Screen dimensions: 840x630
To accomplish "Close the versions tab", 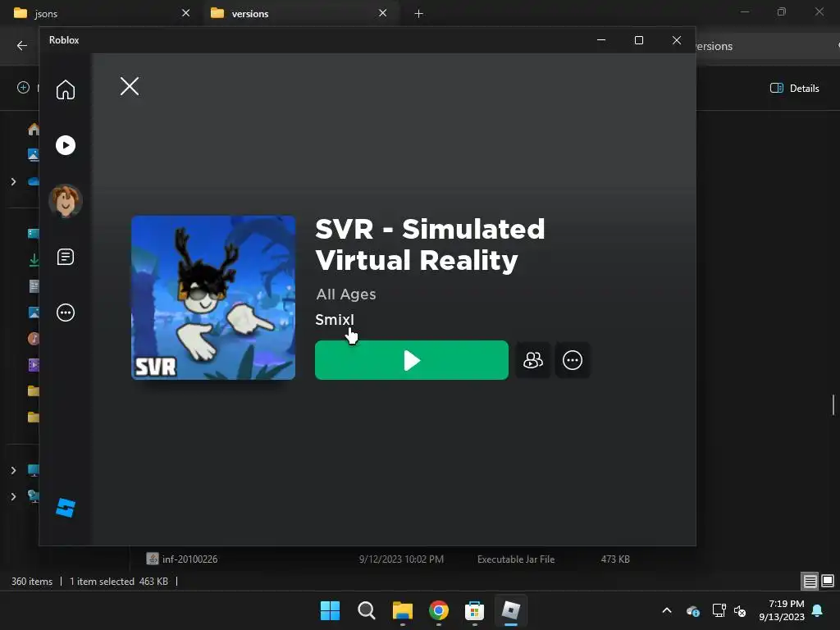I will 382,13.
